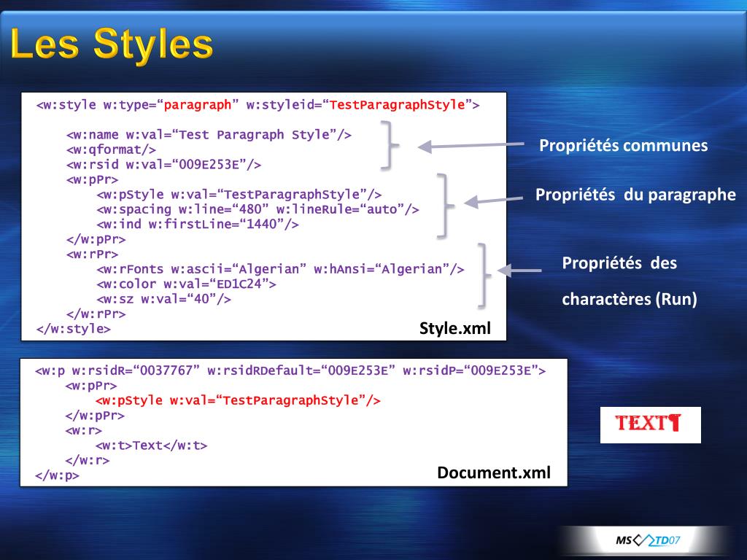This screenshot has width=747, height=560.
Task: Click the <w:r> opening tag in Document.xml
Action: pos(83,430)
